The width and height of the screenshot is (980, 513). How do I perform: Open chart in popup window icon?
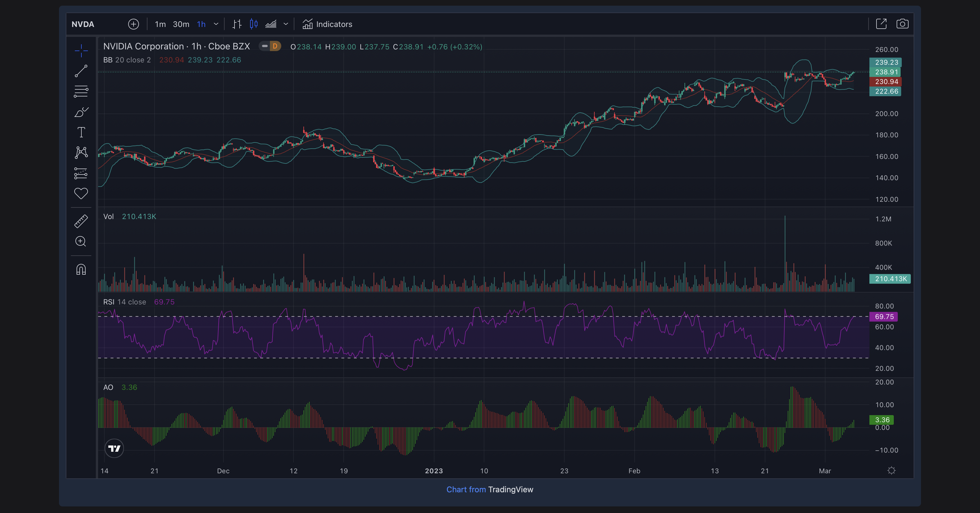click(881, 24)
